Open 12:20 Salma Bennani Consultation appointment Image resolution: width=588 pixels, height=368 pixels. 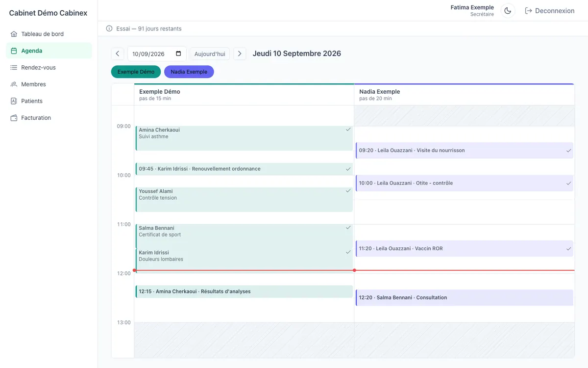[x=465, y=298]
